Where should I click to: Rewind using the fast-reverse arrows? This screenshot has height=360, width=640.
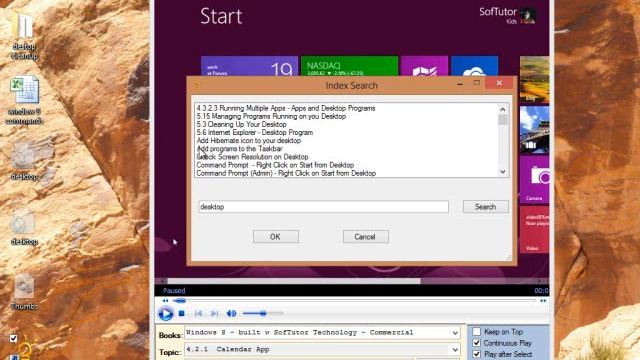point(165,301)
